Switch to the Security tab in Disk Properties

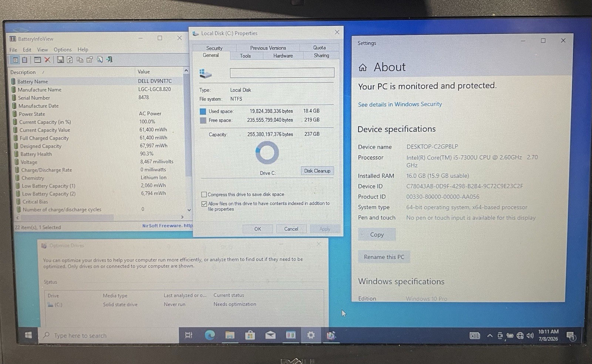[214, 48]
